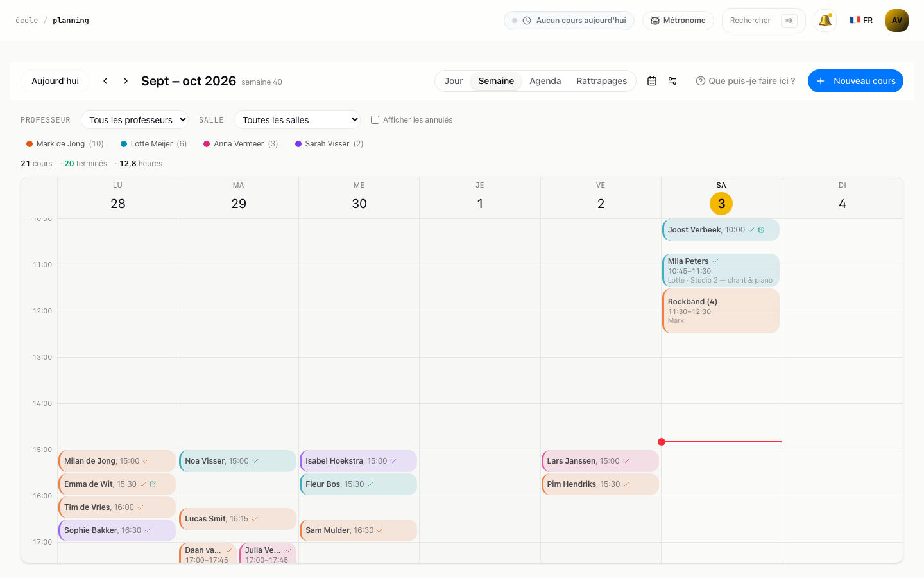
Task: Open Milan de Jong's 15:00 lesson
Action: pyautogui.click(x=117, y=461)
